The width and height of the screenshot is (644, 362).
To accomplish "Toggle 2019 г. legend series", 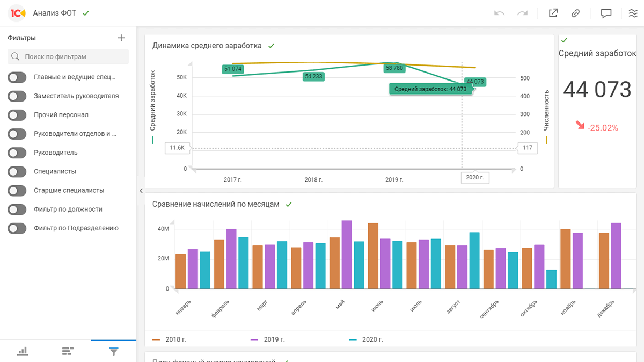I will 268,339.
